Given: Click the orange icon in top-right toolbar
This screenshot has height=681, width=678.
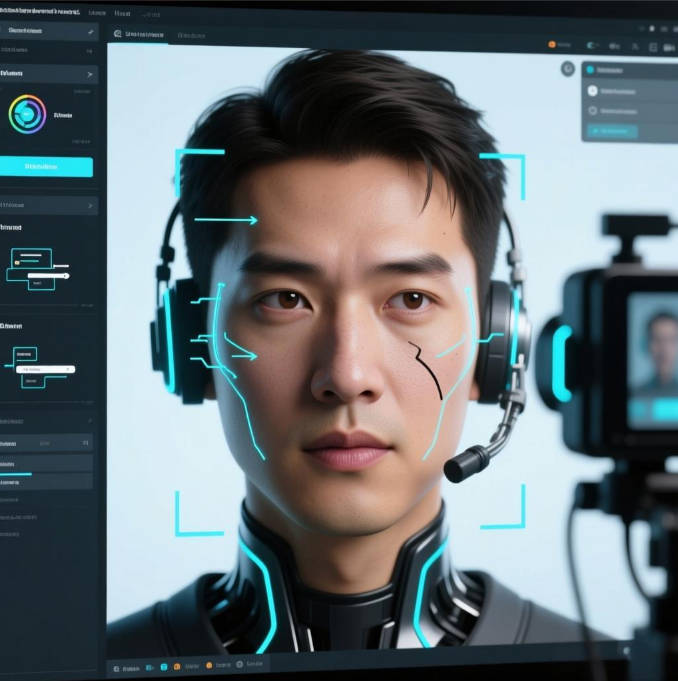Looking at the screenshot, I should click(551, 45).
